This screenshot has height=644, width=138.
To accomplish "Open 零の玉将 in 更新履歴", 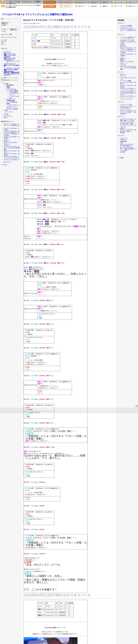I will point(123,133).
